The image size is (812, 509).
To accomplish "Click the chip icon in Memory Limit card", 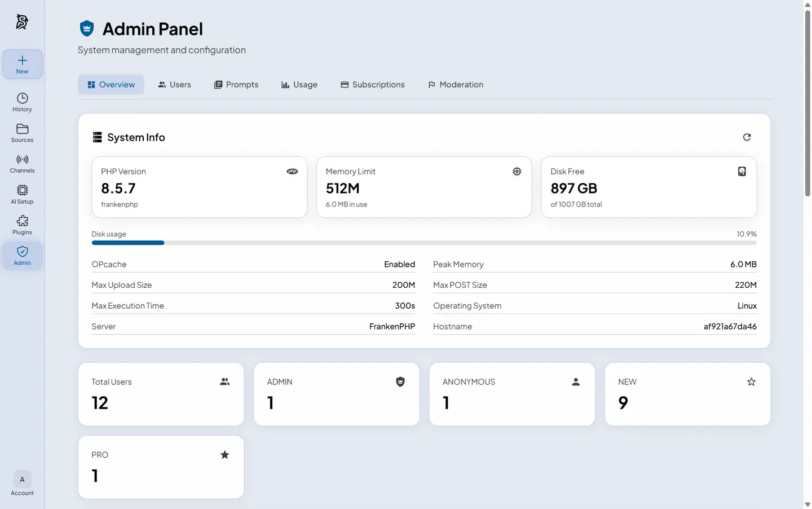I will [x=517, y=172].
